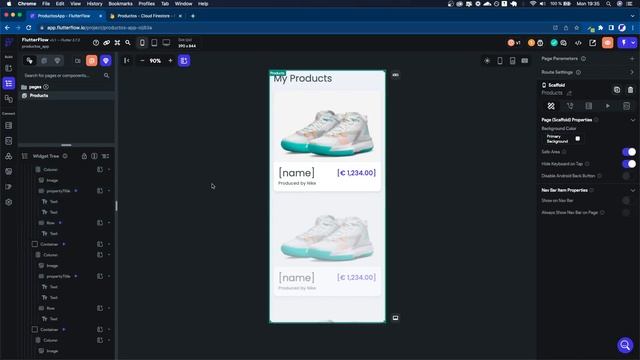Select Products page in page list
640x360 pixels.
pos(67,96)
